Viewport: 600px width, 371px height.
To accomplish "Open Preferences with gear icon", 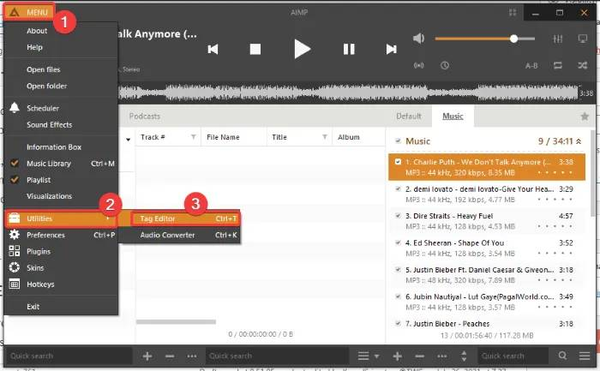I will 61,235.
